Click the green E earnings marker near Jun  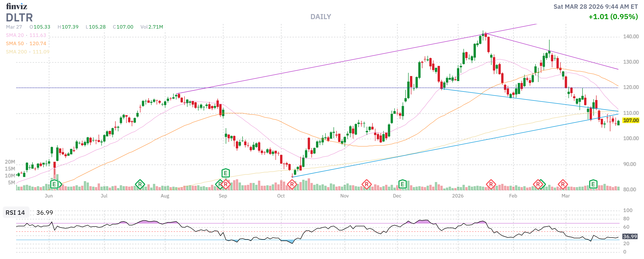[54, 185]
